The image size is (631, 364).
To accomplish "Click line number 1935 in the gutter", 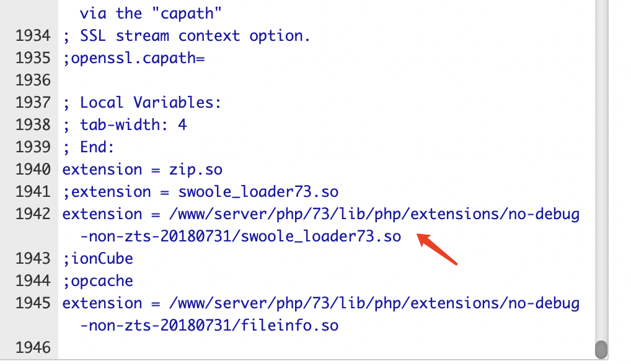I will tap(33, 58).
